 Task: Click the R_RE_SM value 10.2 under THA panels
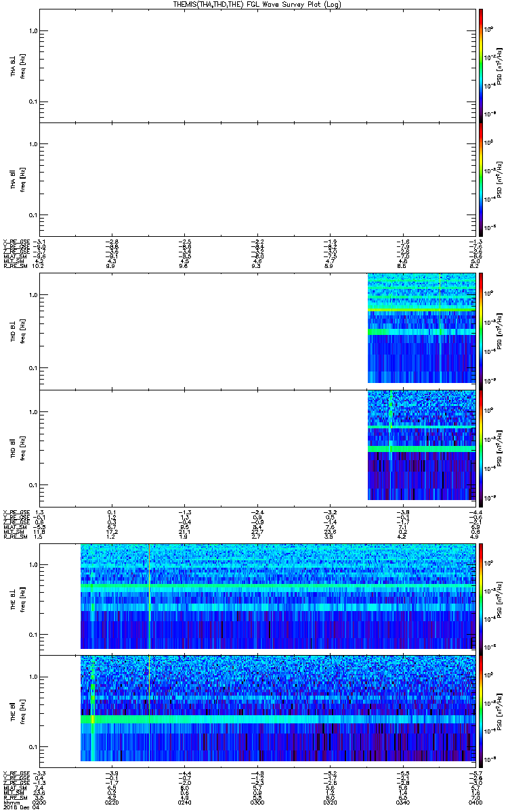(39, 267)
